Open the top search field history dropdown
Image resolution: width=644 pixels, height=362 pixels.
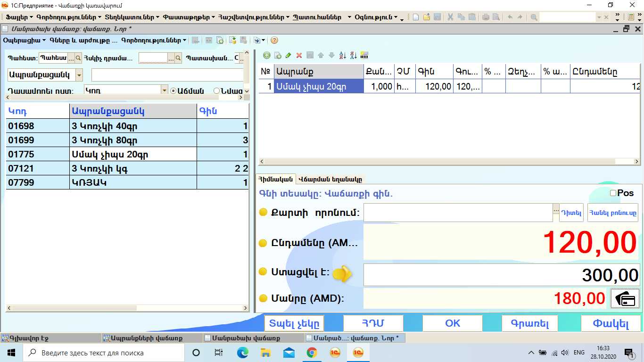600,17
